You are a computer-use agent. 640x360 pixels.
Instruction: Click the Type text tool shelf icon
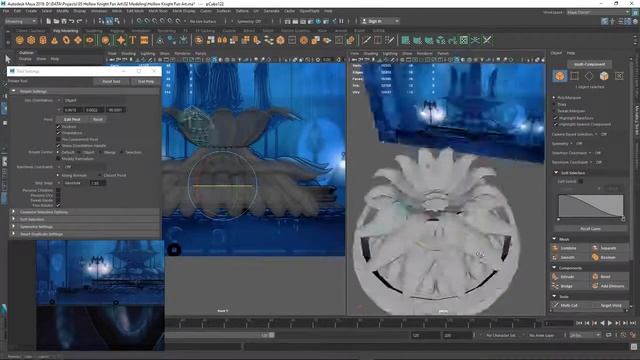pos(133,40)
